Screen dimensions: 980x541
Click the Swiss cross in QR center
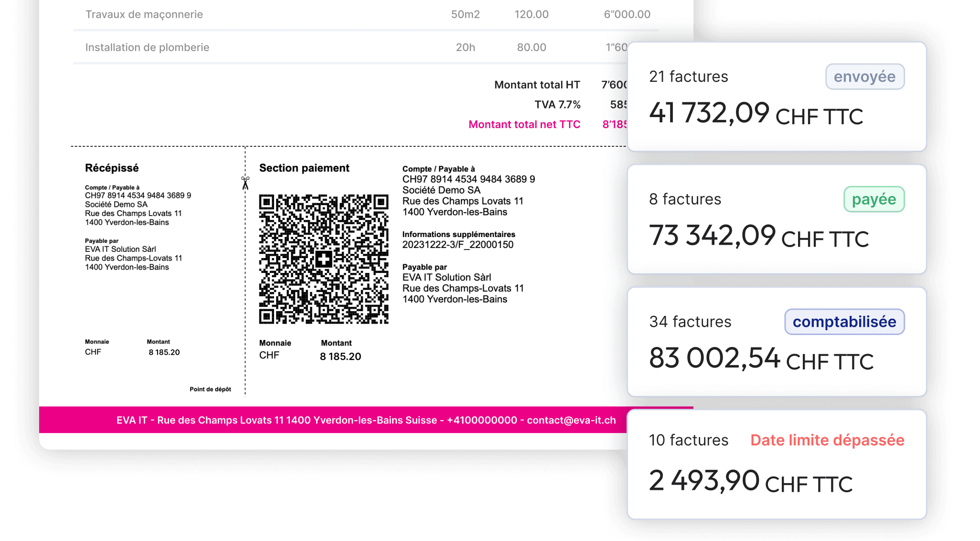(324, 260)
